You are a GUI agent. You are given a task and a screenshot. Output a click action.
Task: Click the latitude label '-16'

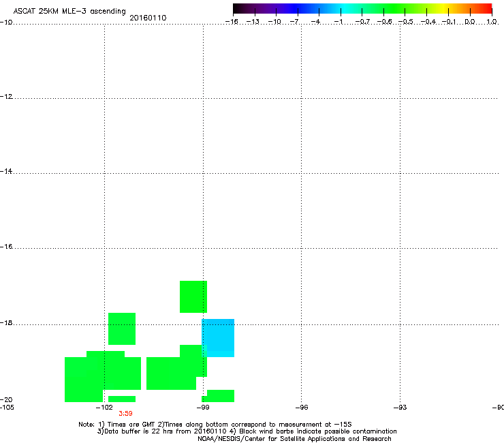[x=6, y=247]
